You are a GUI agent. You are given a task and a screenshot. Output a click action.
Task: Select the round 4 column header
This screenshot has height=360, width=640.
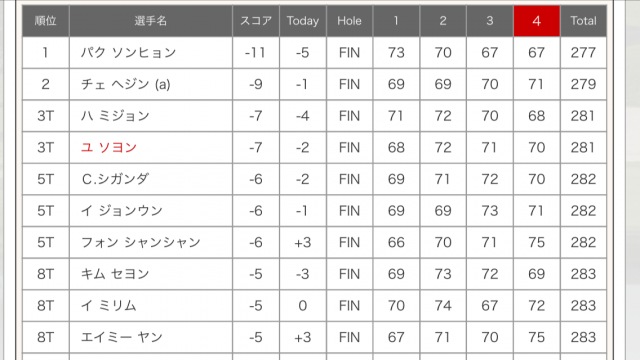click(x=536, y=21)
